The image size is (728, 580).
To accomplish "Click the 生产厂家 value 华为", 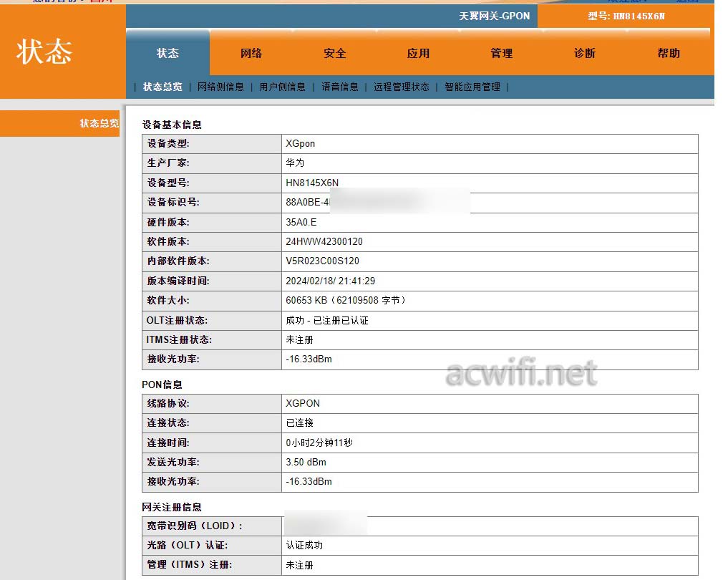I will (x=295, y=163).
